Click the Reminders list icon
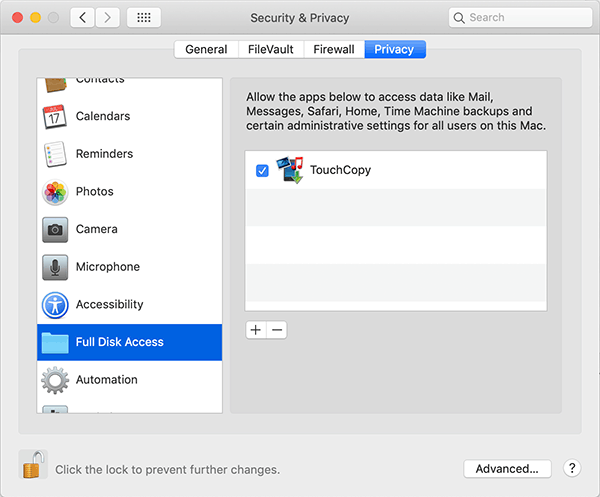This screenshot has width=600, height=497. tap(55, 154)
